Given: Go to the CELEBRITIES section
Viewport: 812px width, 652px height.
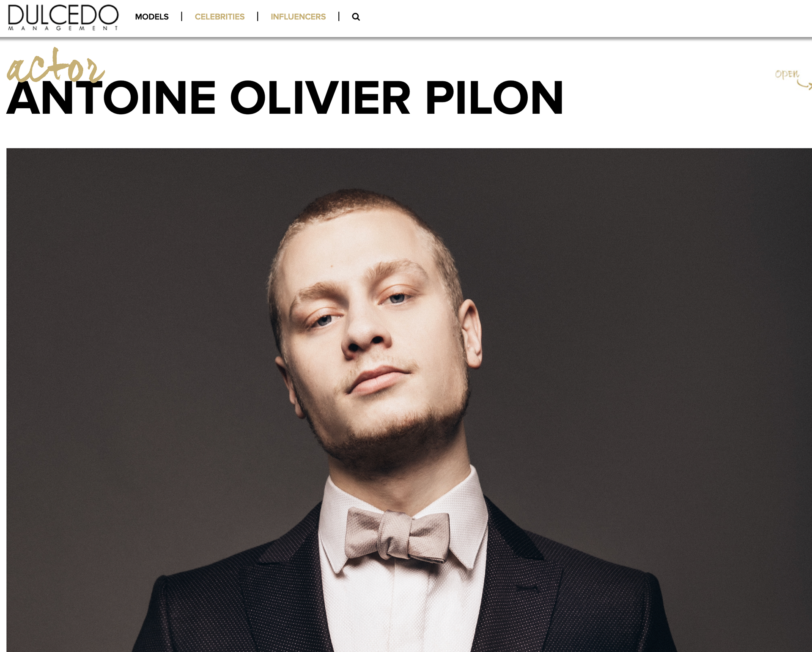Looking at the screenshot, I should coord(219,17).
